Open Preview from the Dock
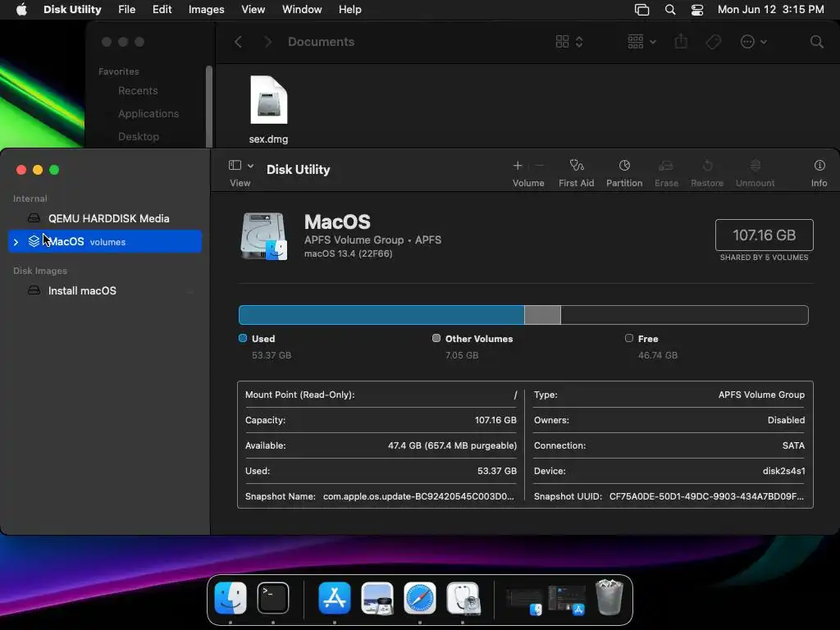Screen dimensions: 840x630 tap(377, 598)
